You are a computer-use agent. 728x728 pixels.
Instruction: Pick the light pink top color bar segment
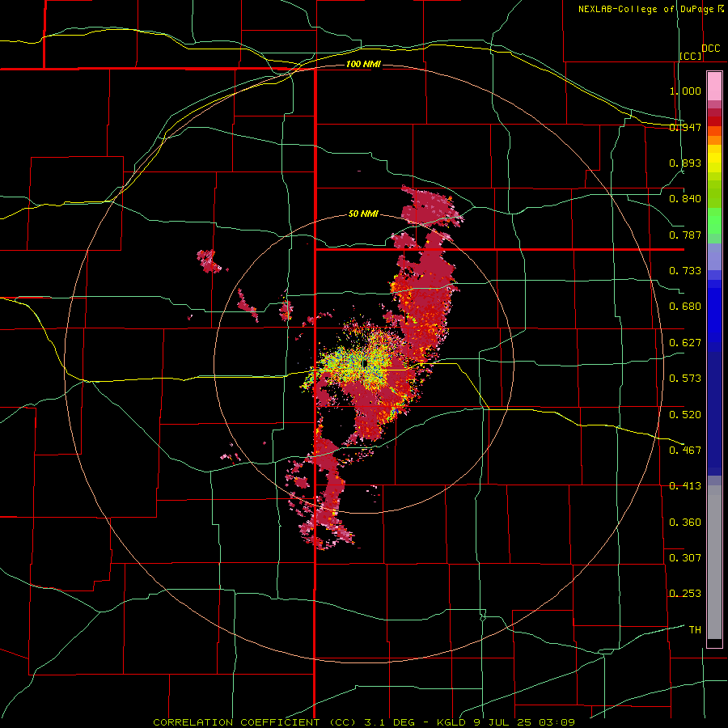[x=714, y=87]
